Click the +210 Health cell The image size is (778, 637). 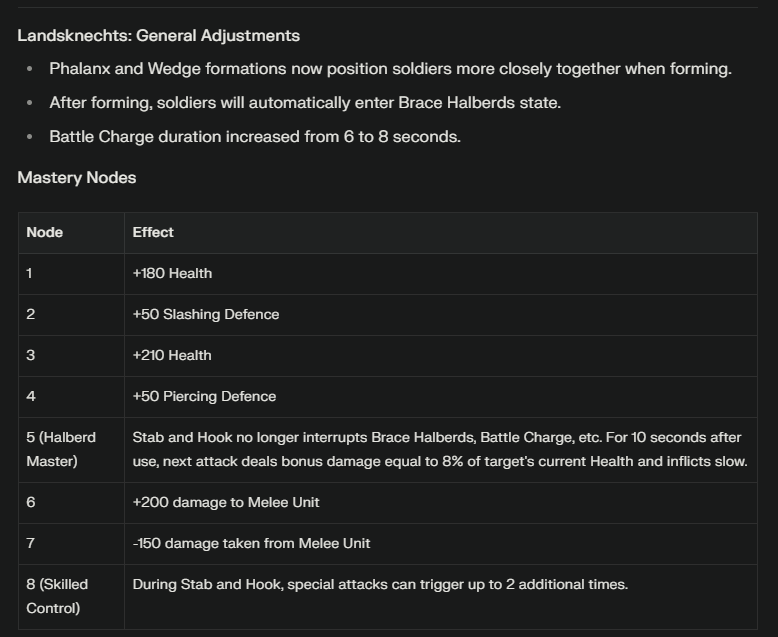tap(441, 356)
